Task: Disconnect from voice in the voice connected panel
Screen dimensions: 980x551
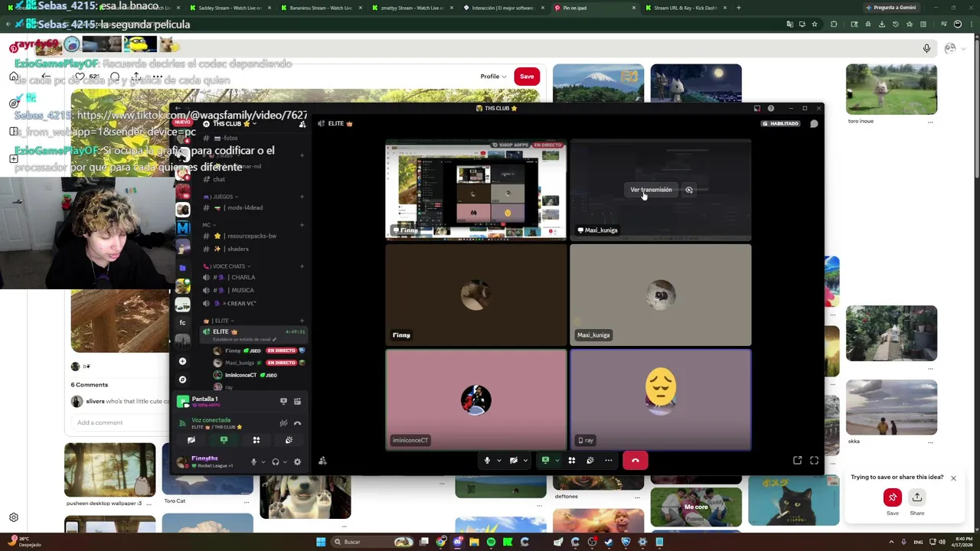Action: pos(297,423)
